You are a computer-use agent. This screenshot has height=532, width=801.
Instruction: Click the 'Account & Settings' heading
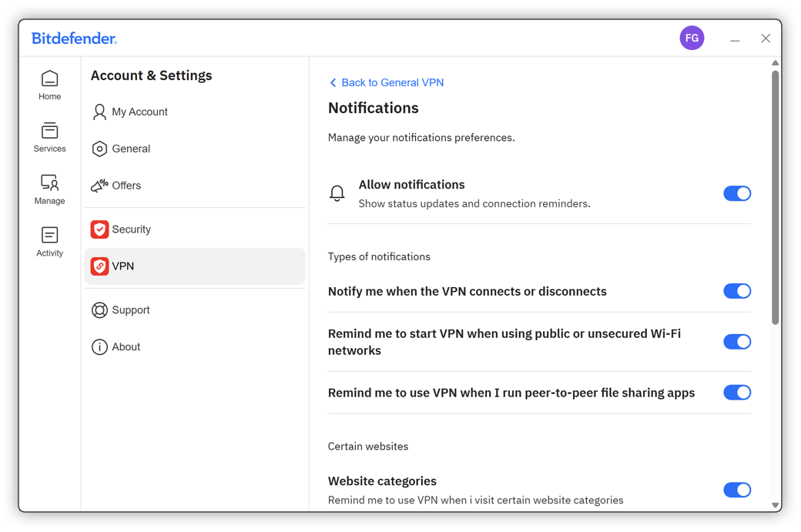point(151,75)
